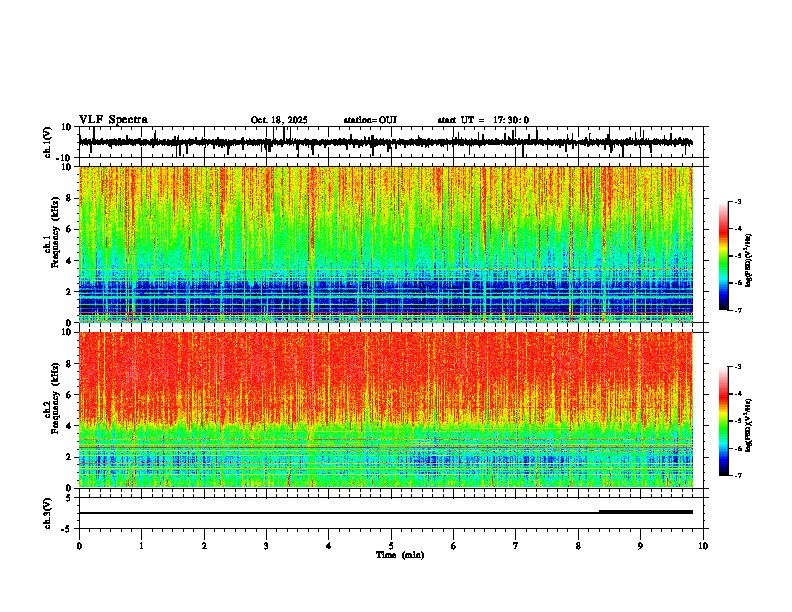Viewport: 792px width, 612px height.
Task: Click the "VLF Spectra" title text
Action: tap(113, 120)
